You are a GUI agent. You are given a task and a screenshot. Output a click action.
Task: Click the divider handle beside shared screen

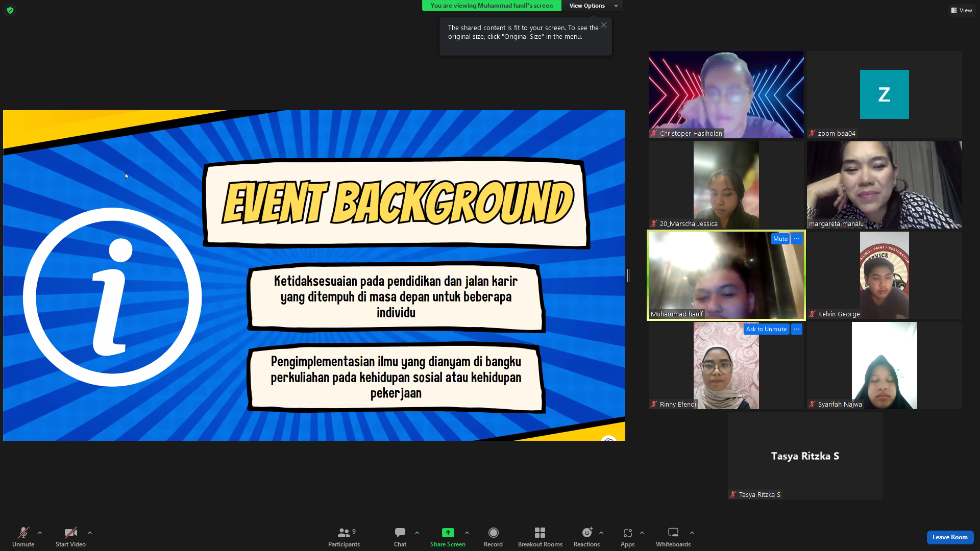(x=628, y=275)
